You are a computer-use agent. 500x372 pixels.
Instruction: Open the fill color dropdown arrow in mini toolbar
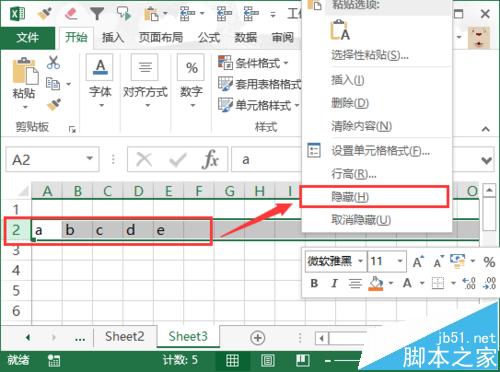pyautogui.click(x=391, y=284)
